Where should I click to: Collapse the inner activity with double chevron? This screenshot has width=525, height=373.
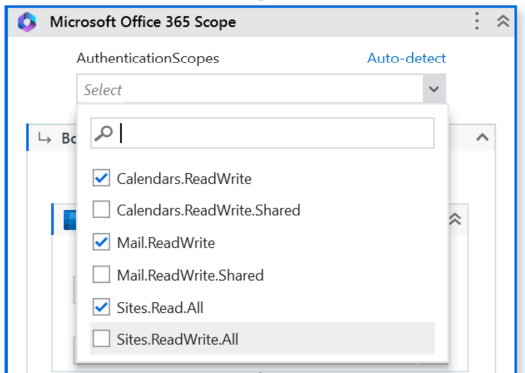[455, 219]
